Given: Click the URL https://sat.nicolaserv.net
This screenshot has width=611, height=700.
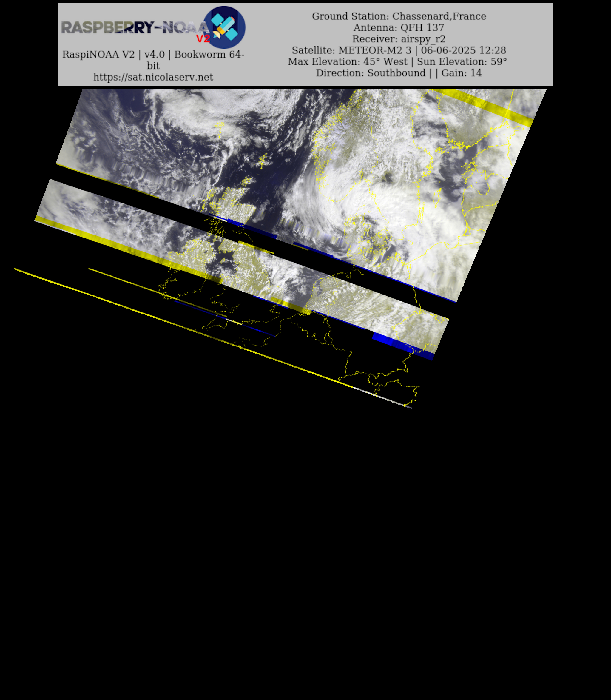Looking at the screenshot, I should [153, 77].
